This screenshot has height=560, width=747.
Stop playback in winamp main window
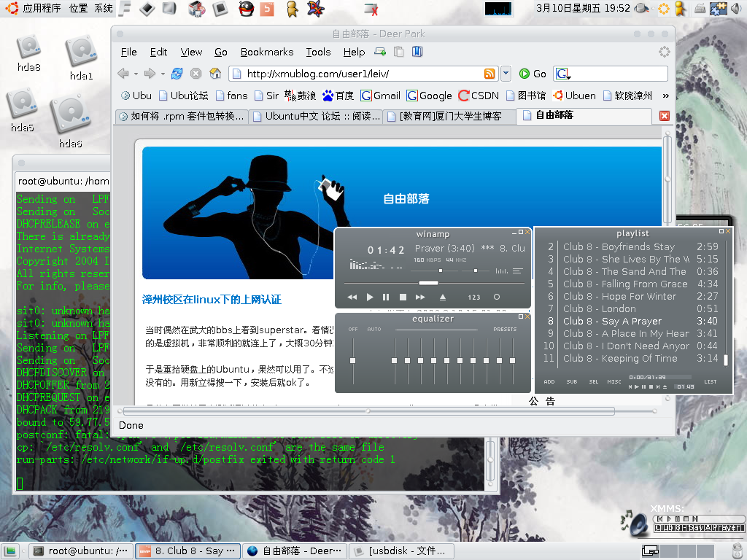[403, 297]
